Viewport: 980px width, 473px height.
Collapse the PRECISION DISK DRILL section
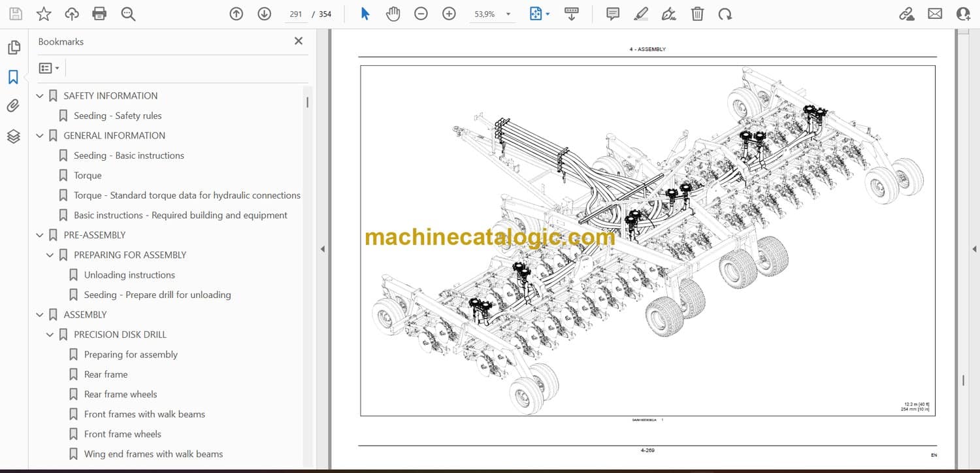(50, 334)
